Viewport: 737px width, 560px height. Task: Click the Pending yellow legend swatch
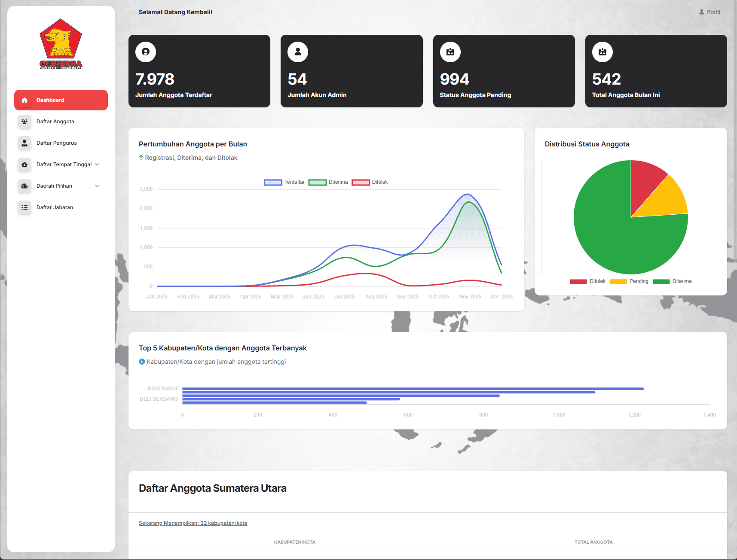tap(618, 282)
